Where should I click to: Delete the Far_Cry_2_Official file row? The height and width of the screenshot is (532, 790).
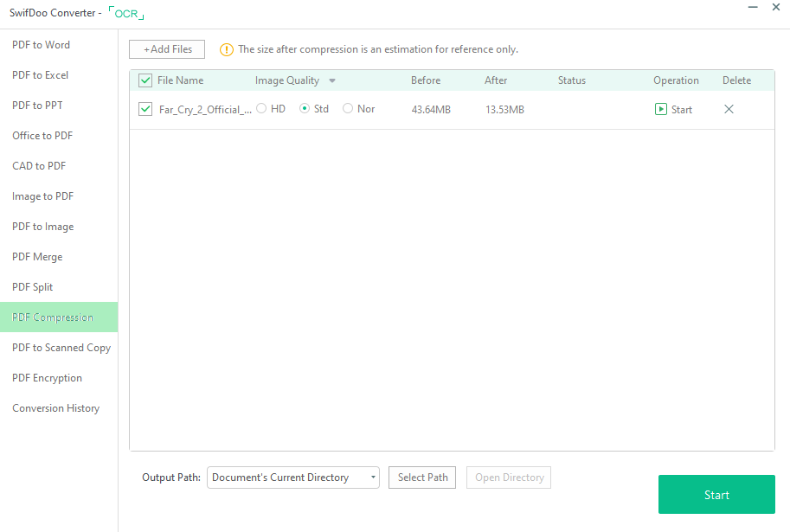(729, 109)
